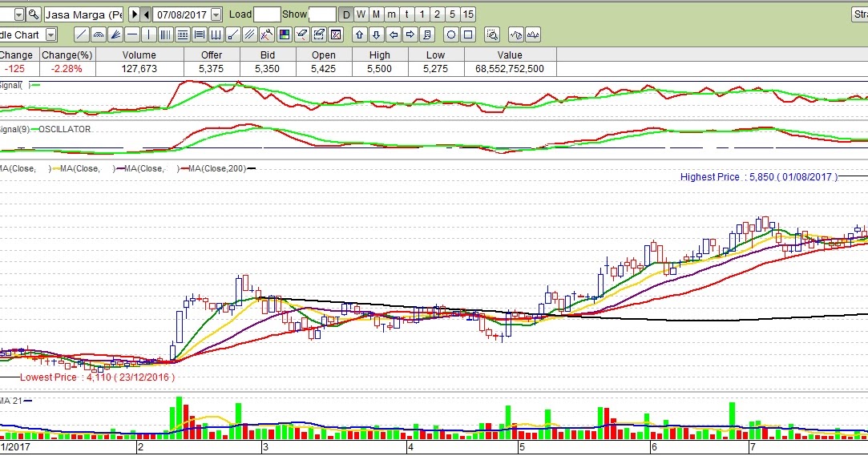Click the left arrow annotation icon

pos(394,35)
